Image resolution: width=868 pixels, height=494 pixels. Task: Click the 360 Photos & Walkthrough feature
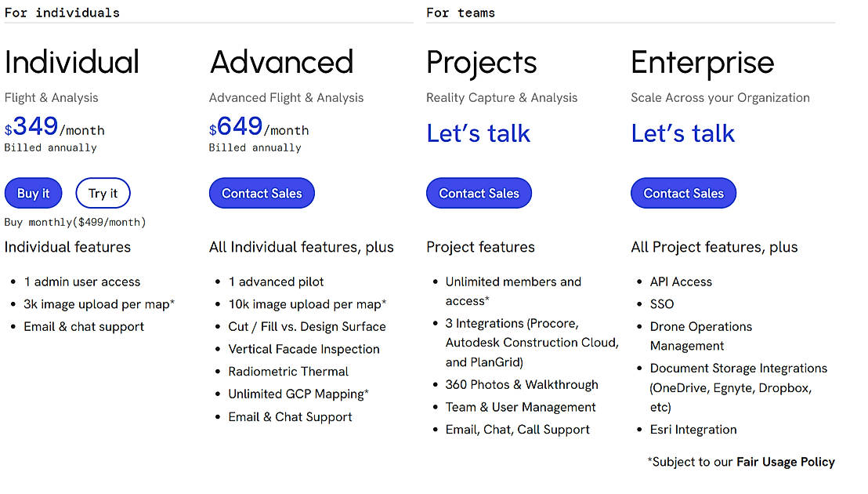pyautogui.click(x=522, y=385)
